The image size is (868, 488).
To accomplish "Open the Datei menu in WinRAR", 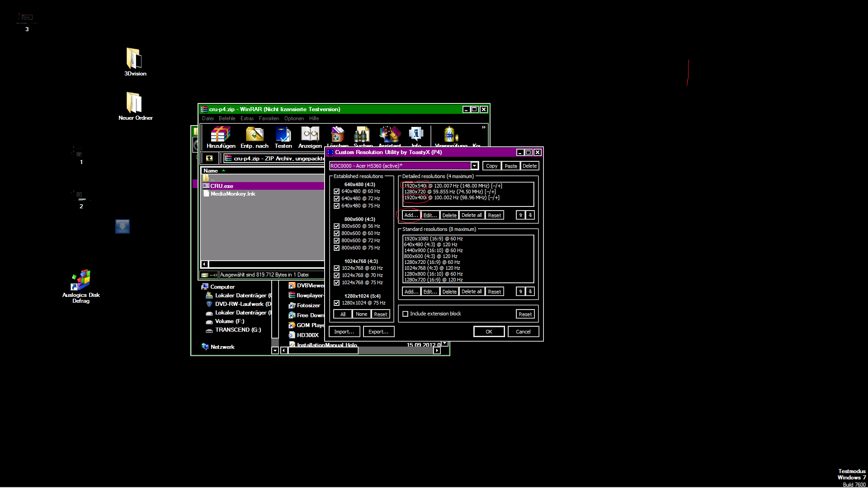I will (208, 118).
